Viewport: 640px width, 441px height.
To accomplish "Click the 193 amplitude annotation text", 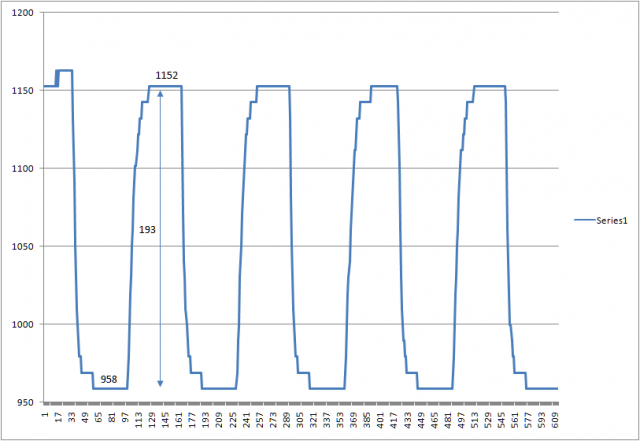I will coord(148,229).
